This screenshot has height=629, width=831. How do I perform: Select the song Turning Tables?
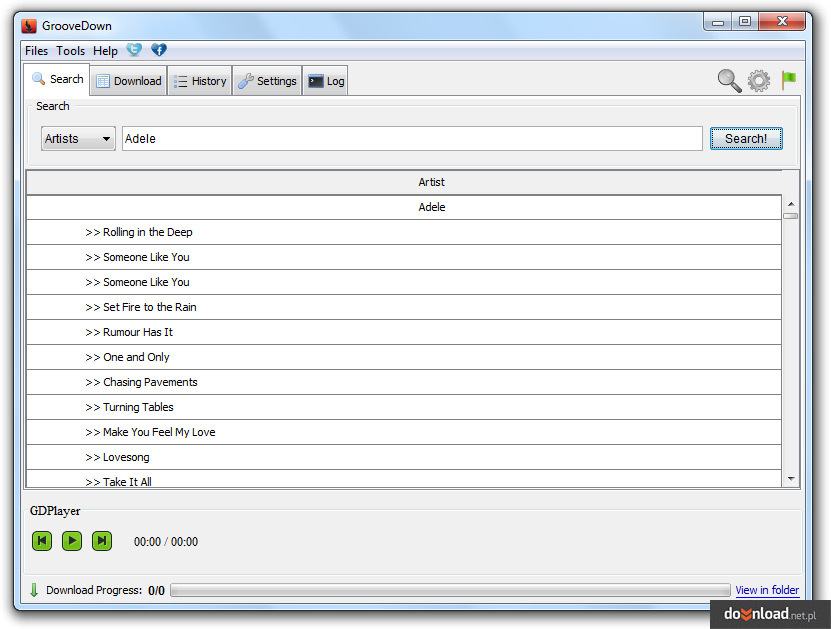point(404,407)
